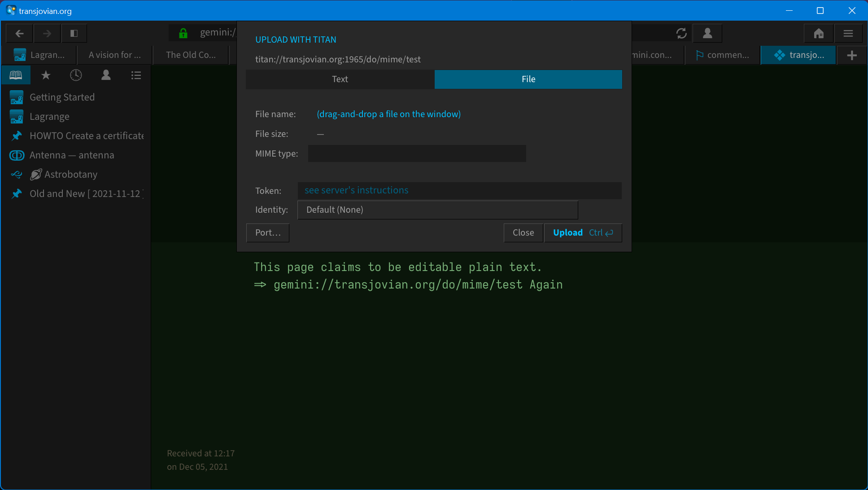Image resolution: width=868 pixels, height=490 pixels.
Task: Click the Token input field
Action: (x=459, y=190)
